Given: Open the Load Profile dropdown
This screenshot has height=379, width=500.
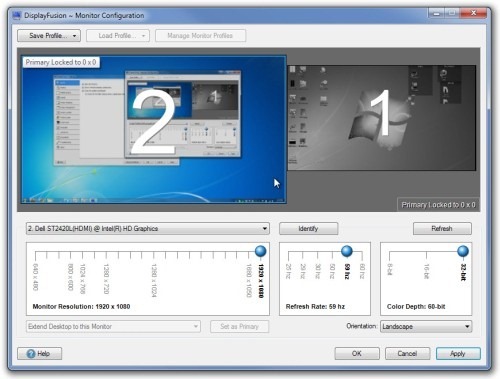Looking at the screenshot, I should coord(118,36).
